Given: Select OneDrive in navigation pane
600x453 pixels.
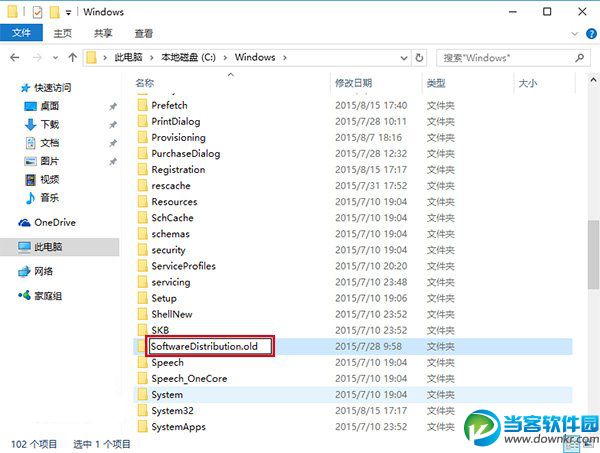Looking at the screenshot, I should click(55, 222).
